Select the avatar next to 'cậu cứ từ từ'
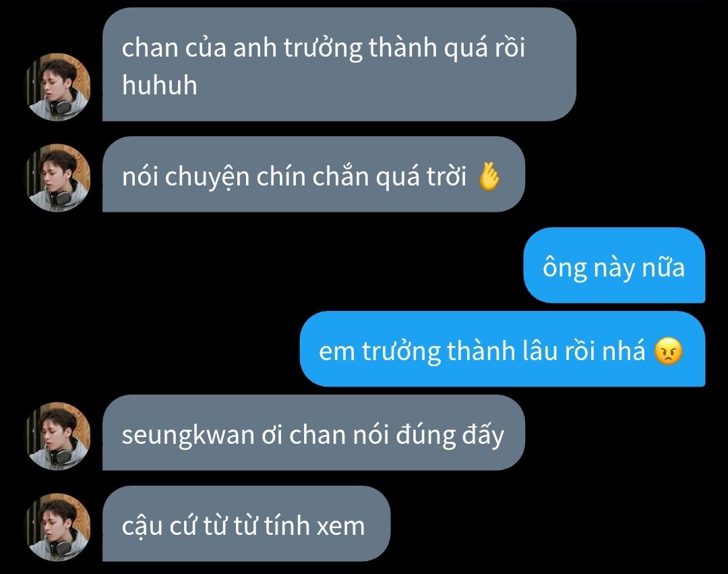Image resolution: width=728 pixels, height=574 pixels. tap(57, 527)
